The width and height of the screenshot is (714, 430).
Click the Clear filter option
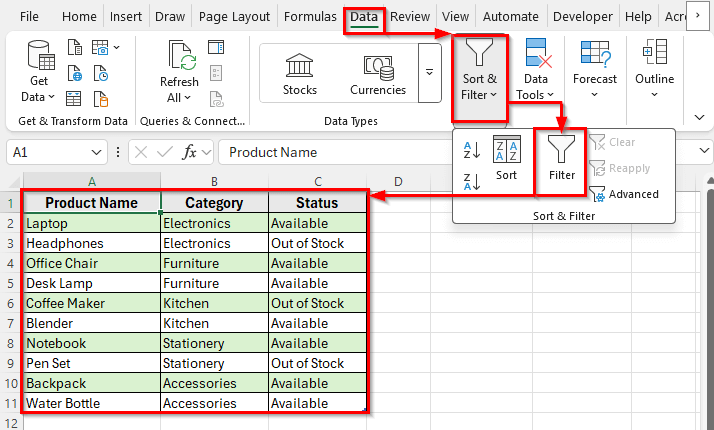coord(612,142)
